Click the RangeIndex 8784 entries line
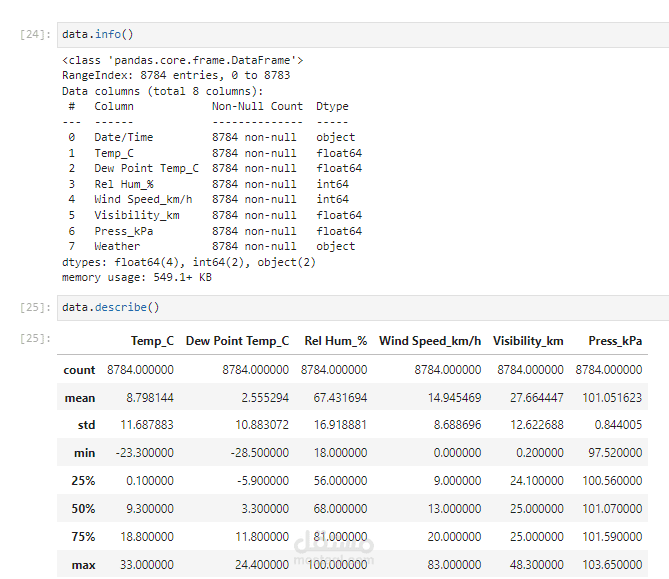The width and height of the screenshot is (669, 579). point(176,76)
